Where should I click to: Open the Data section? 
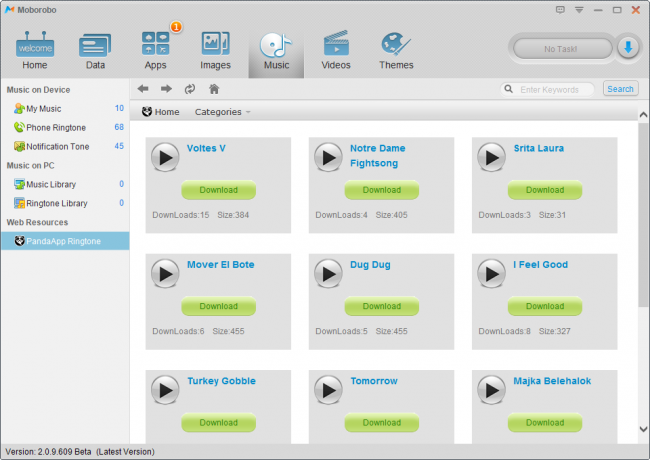click(95, 51)
